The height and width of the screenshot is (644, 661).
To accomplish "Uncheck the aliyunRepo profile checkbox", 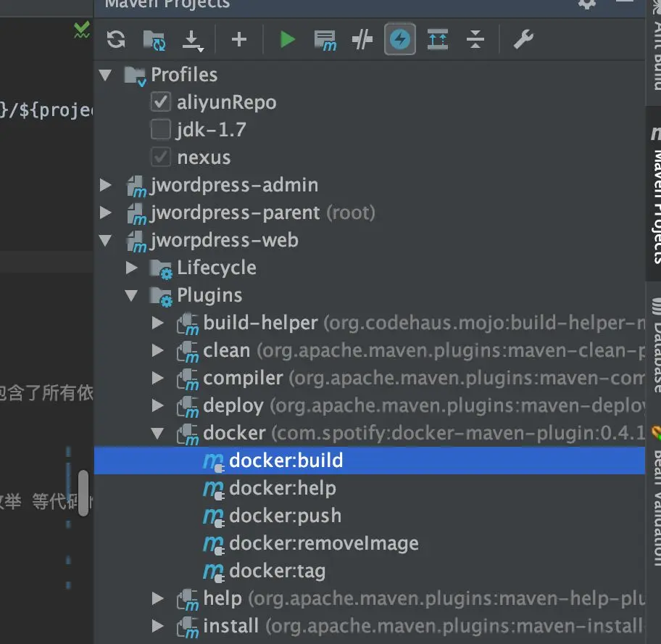I will tap(161, 102).
